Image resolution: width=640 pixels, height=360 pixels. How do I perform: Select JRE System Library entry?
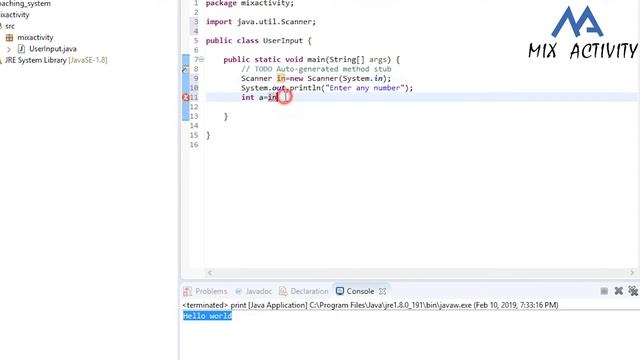56,60
